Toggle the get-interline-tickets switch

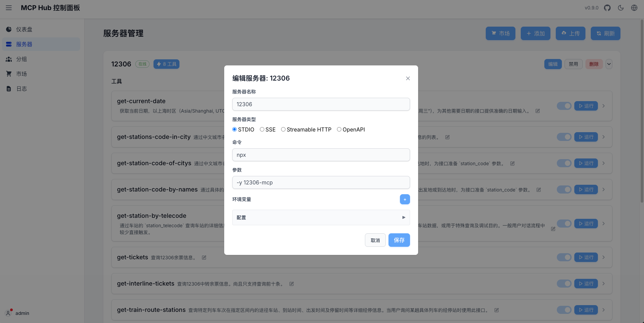[x=564, y=284]
